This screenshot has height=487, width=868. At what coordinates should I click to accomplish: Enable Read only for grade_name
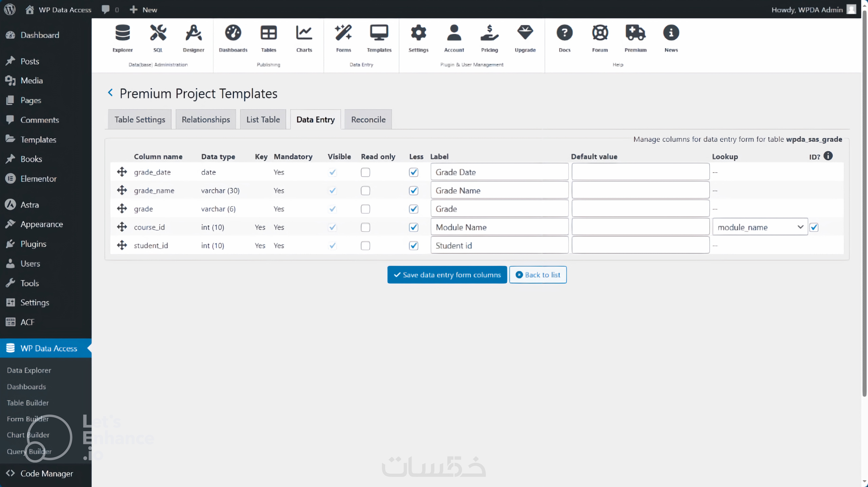tap(365, 190)
